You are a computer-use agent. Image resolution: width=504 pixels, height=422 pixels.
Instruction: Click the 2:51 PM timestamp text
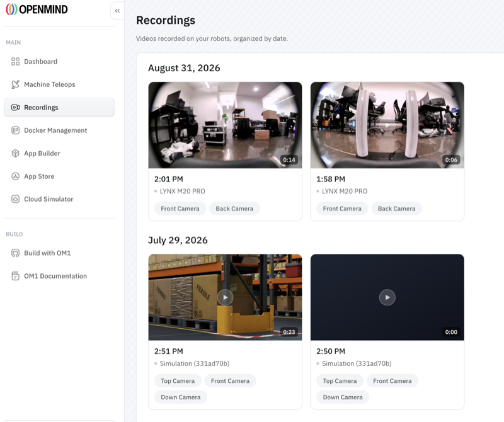coord(168,351)
